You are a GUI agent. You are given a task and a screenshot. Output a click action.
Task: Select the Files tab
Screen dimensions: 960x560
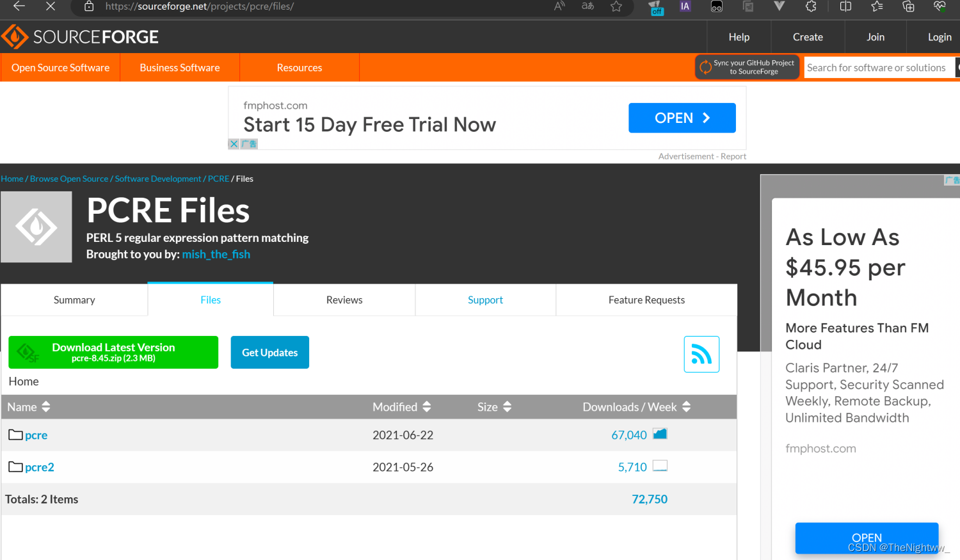[x=211, y=300]
